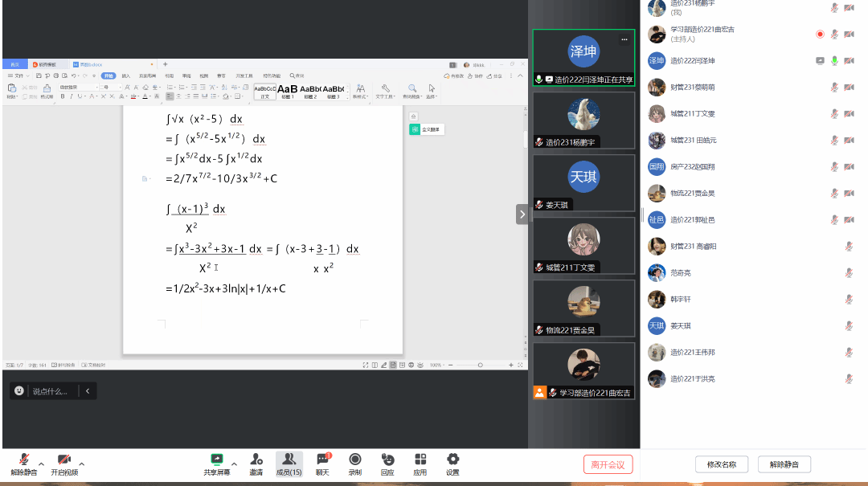Select the Page Layout ribbon tab
The width and height of the screenshot is (868, 486).
coord(147,76)
